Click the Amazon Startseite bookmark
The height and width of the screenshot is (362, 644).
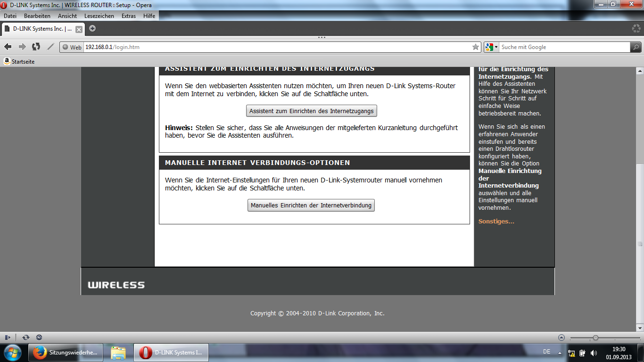pos(19,61)
